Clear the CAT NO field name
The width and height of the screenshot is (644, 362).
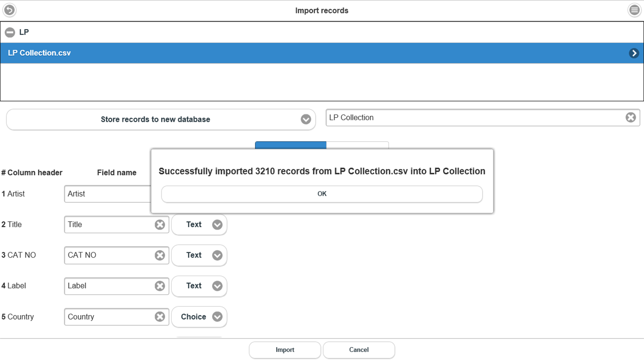[x=160, y=255]
